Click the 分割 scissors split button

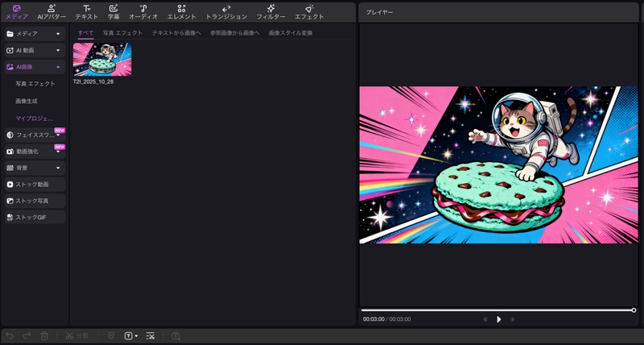pyautogui.click(x=76, y=336)
